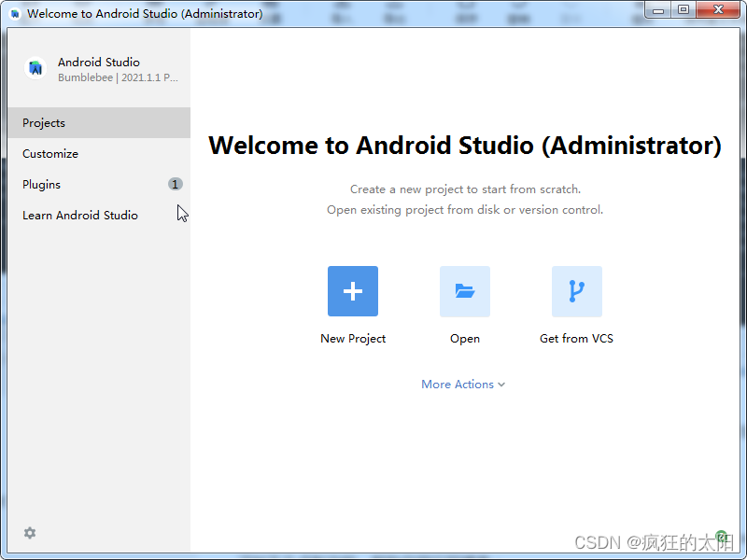Click the Get from VCS label
This screenshot has width=747, height=560.
(576, 339)
